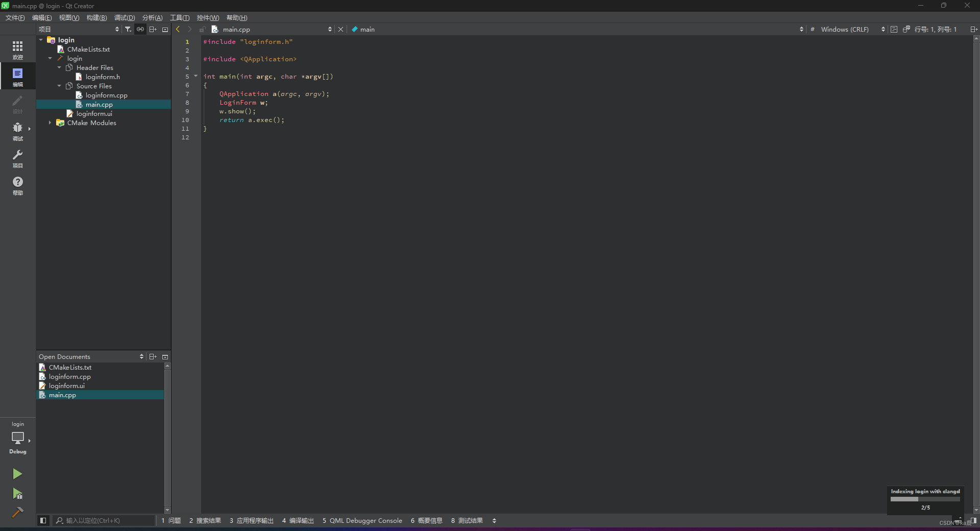
Task: Open the Help (帮助) mode
Action: pyautogui.click(x=18, y=185)
